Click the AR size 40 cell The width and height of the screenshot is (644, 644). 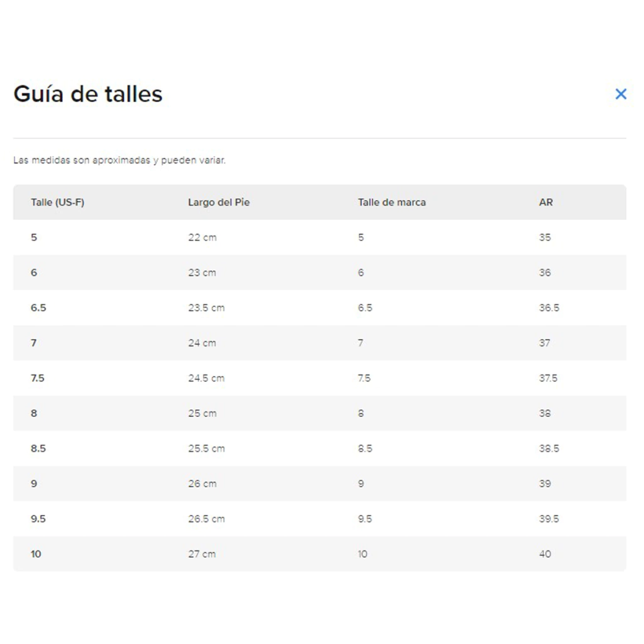click(545, 554)
